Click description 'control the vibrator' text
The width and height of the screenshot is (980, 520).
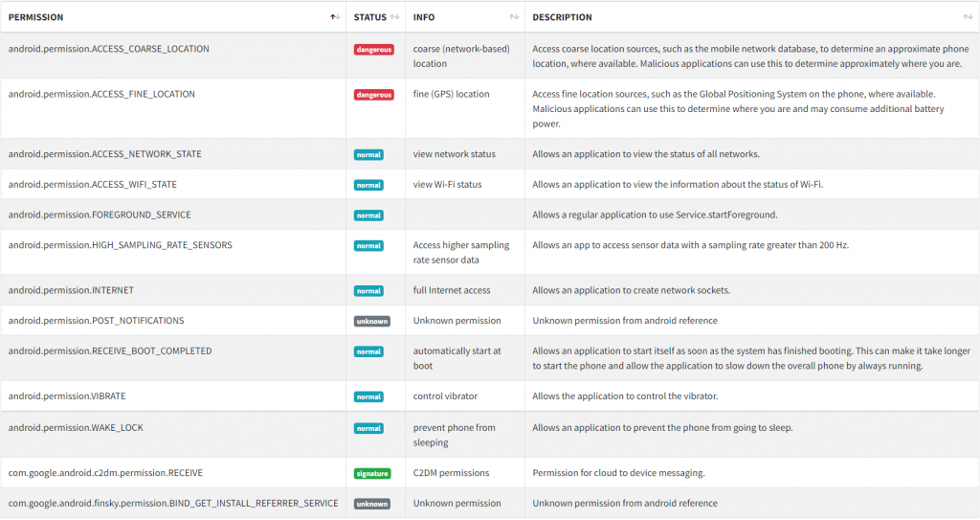pyautogui.click(x=626, y=396)
